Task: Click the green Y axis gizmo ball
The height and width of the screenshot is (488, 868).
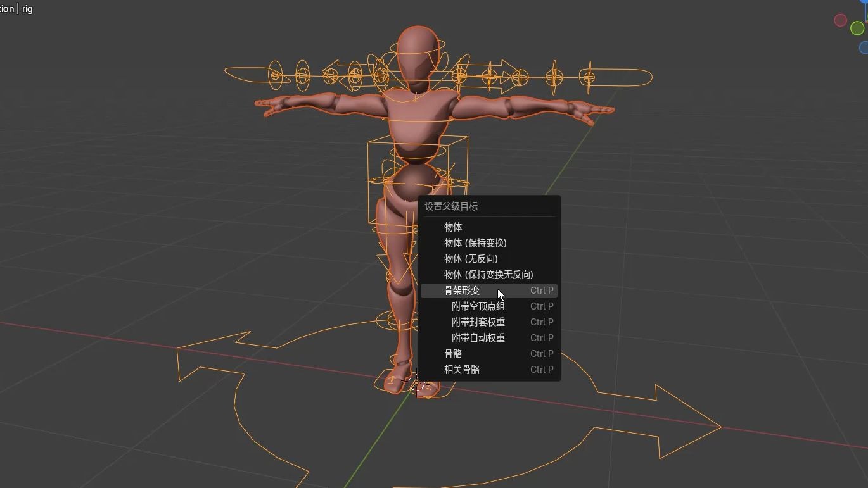Action: point(858,28)
